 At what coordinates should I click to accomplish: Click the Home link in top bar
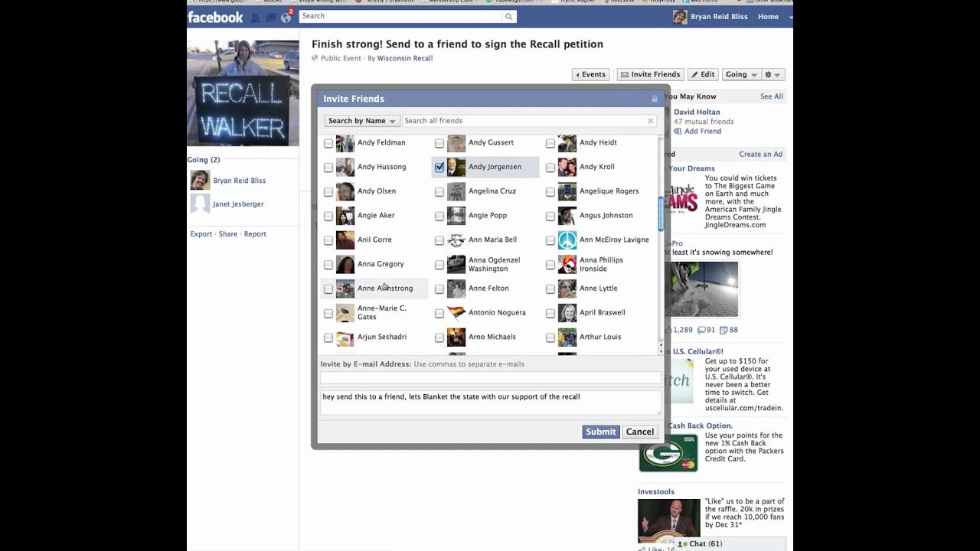pyautogui.click(x=768, y=17)
